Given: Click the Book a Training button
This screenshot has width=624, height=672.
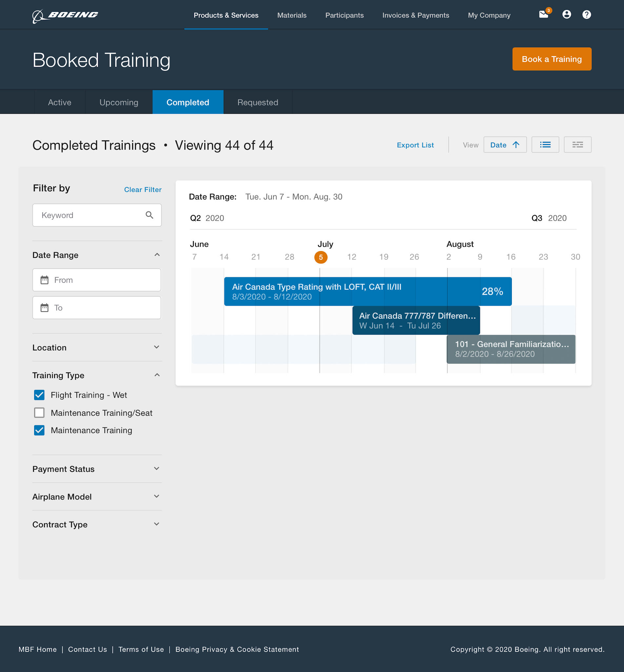Looking at the screenshot, I should click(552, 59).
